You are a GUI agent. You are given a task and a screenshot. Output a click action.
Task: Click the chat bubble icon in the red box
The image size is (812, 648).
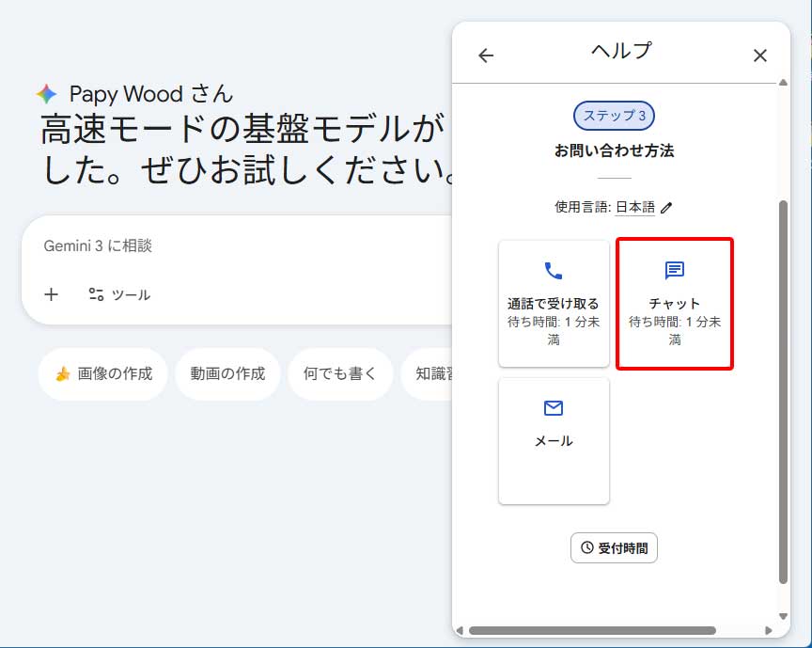(x=675, y=270)
